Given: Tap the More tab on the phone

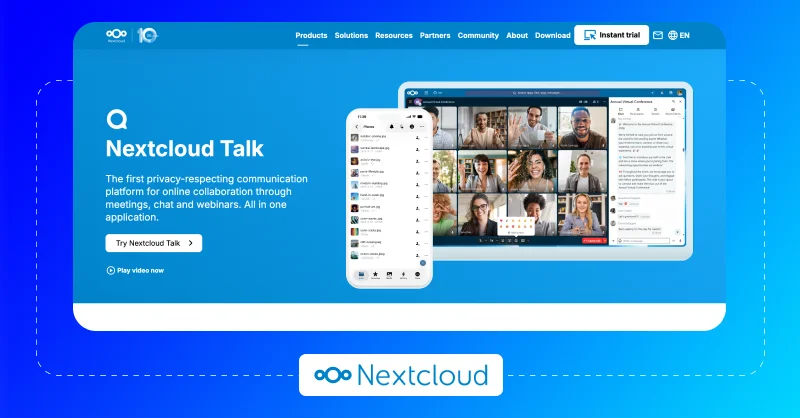Looking at the screenshot, I should coord(417,275).
